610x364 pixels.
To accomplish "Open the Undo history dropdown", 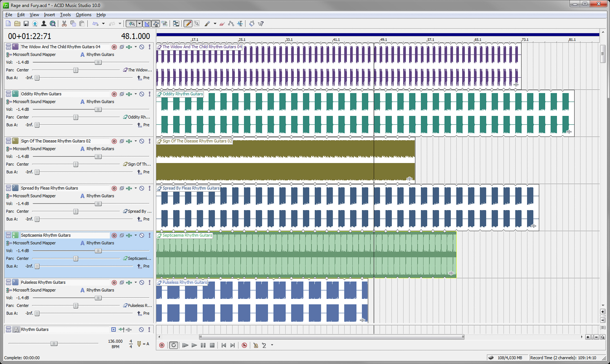I will [103, 23].
